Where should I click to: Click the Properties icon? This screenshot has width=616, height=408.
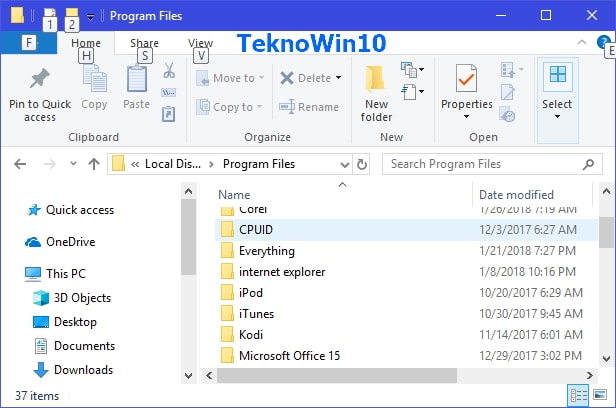(x=466, y=79)
